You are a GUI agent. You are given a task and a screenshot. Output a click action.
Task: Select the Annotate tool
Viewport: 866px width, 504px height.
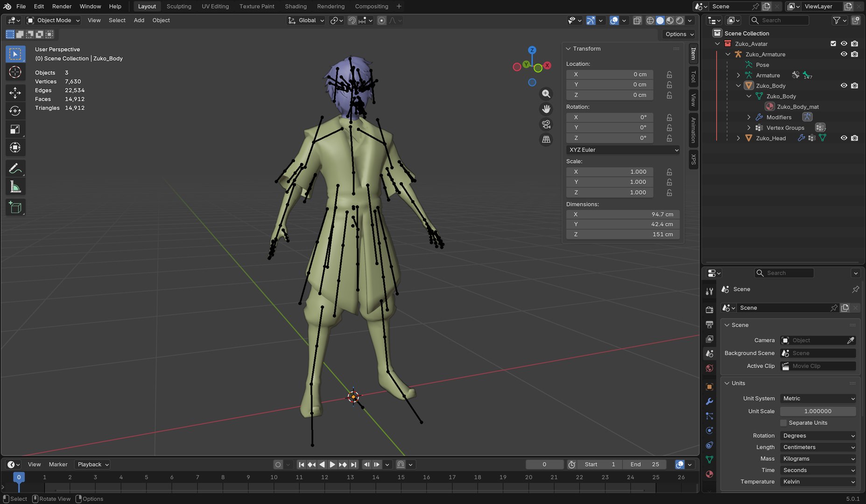pos(15,168)
